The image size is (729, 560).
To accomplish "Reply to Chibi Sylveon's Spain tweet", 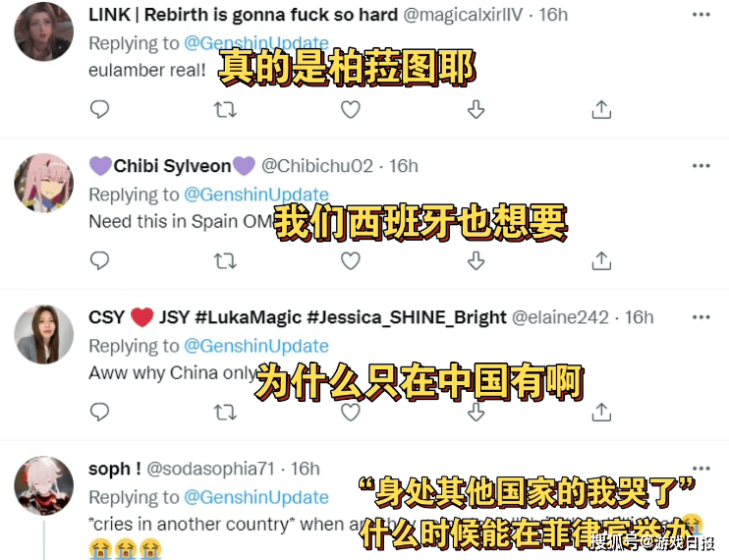I will coord(99,260).
